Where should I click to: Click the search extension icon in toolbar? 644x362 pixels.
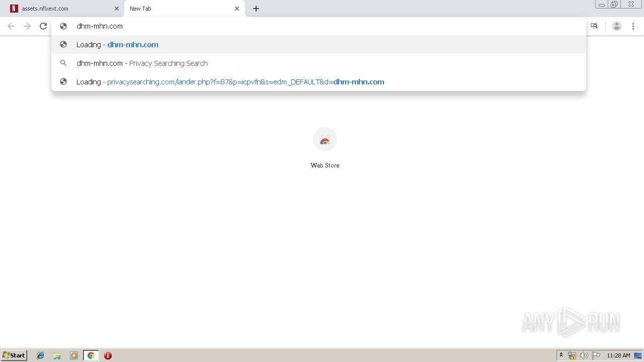(594, 26)
